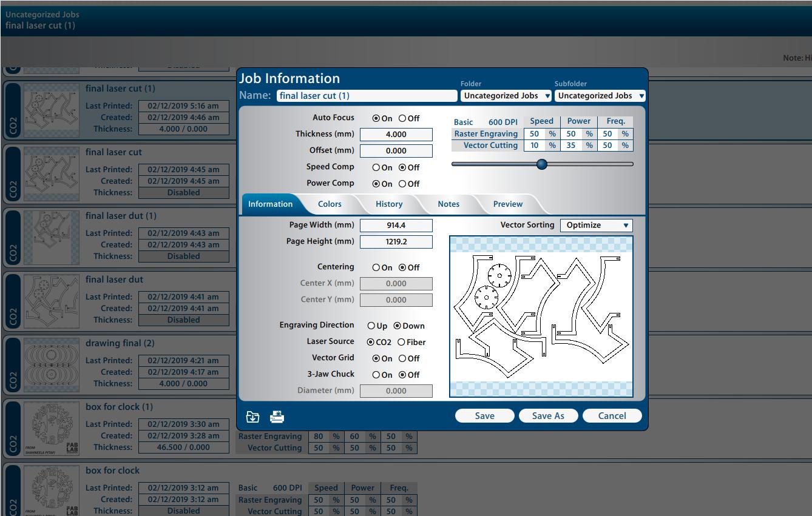Set Engraving Direction to Down

[397, 326]
